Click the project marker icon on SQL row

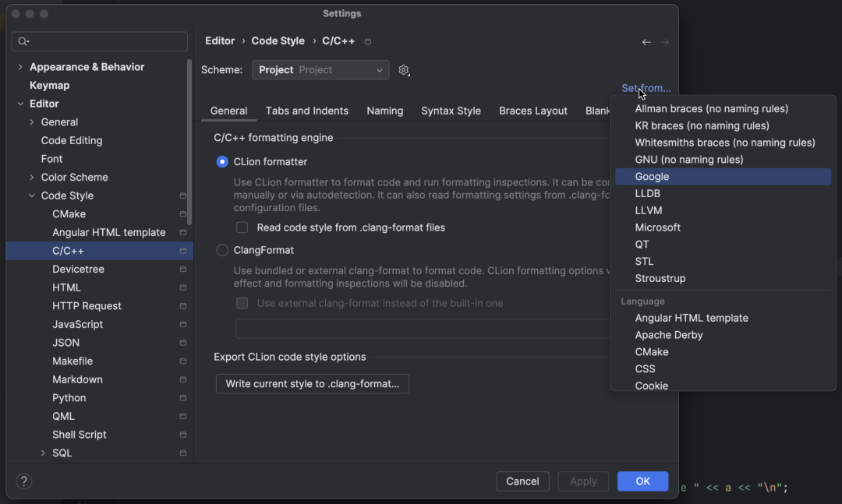click(182, 453)
